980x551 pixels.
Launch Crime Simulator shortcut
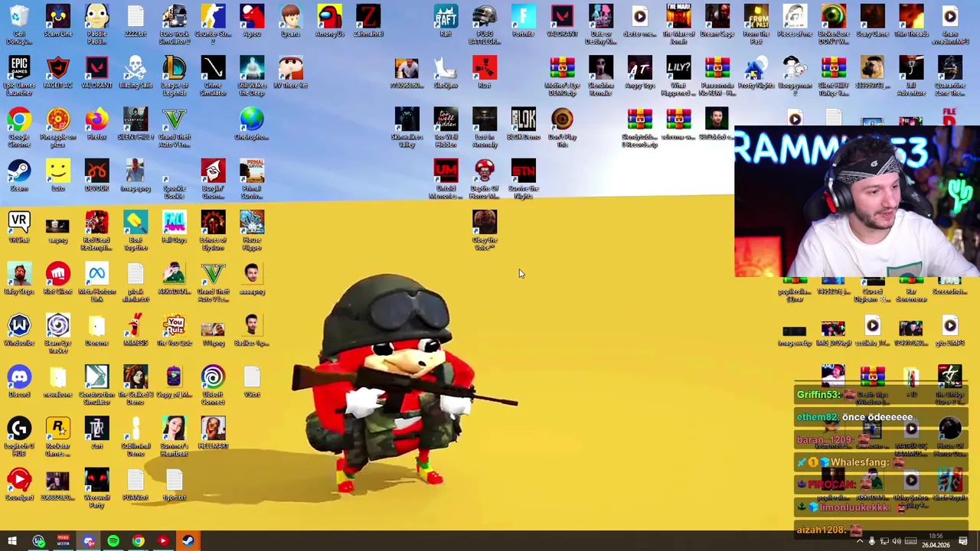(213, 75)
